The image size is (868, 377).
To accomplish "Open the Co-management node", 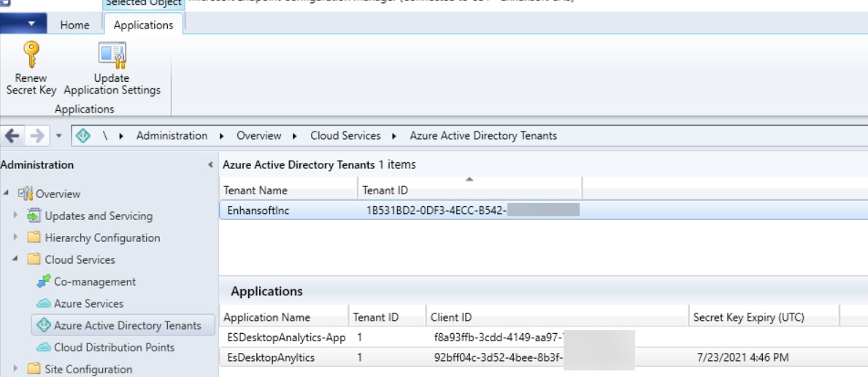I will pos(94,282).
